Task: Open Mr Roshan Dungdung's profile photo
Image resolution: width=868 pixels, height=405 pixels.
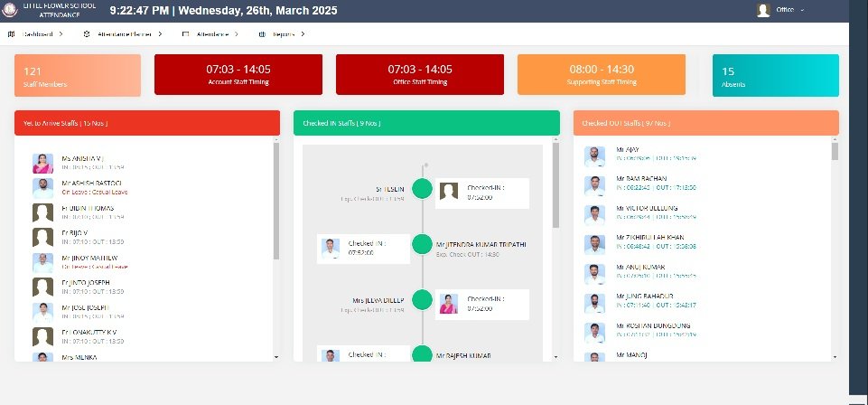Action: (594, 333)
